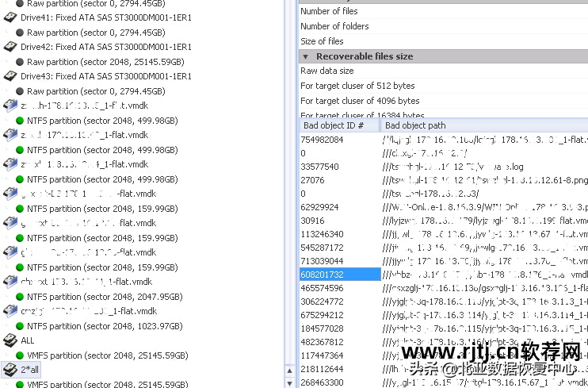Click green status icon of 2047.95GB NTFS partition
The width and height of the screenshot is (588, 388).
20,297
